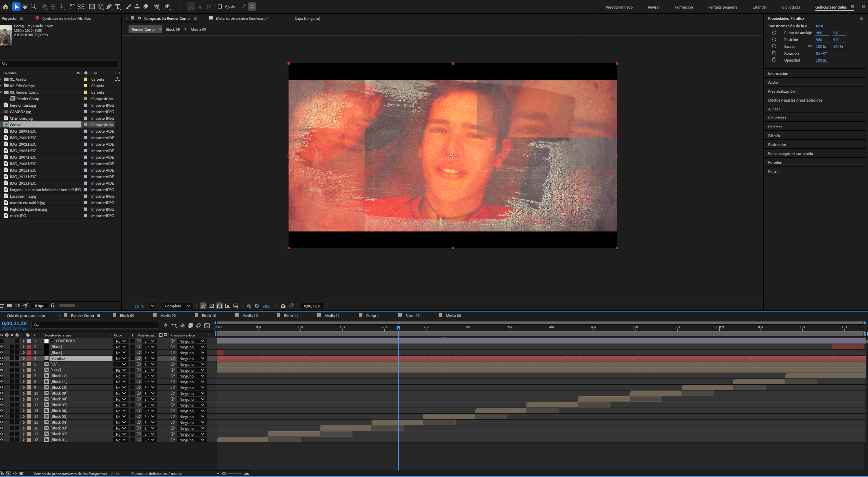This screenshot has width=868, height=477.
Task: Select the Puppet Pin tool
Action: (167, 6)
